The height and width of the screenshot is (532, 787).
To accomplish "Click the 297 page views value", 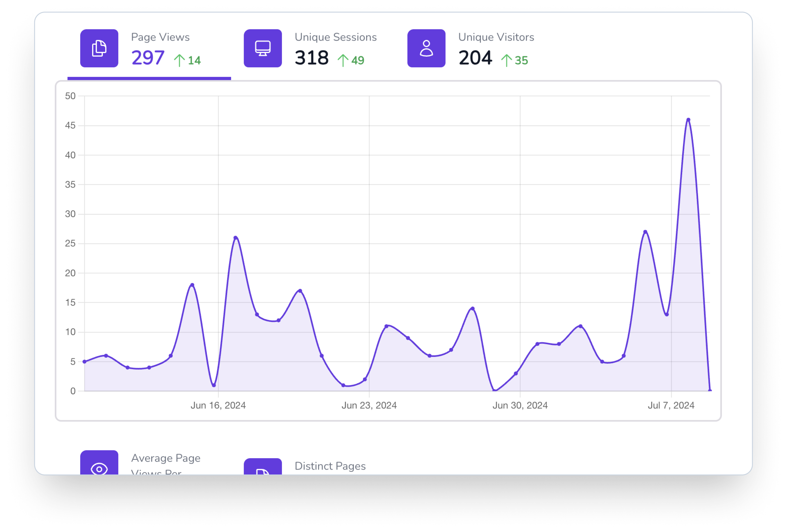I will point(148,58).
